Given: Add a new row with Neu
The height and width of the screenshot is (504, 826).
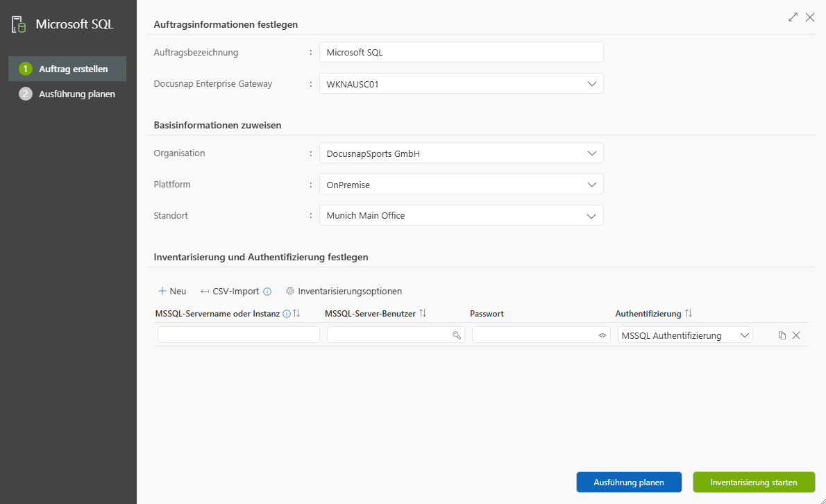Looking at the screenshot, I should coord(172,292).
